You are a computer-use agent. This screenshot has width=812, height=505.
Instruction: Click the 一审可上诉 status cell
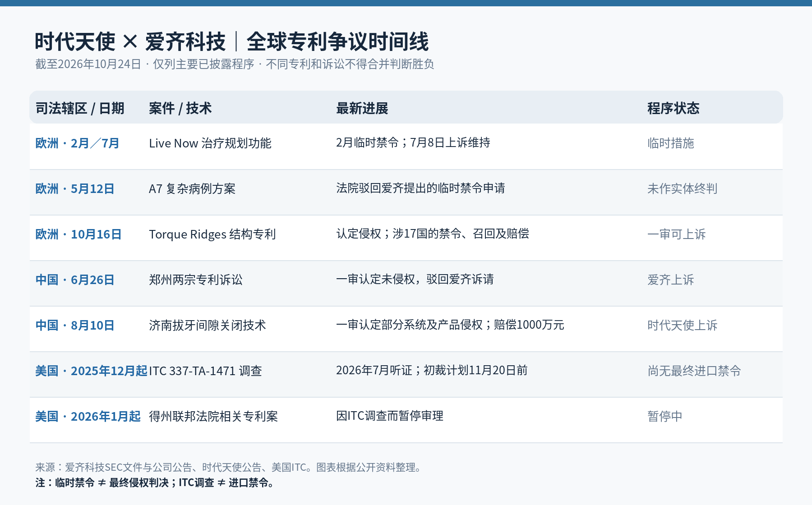[677, 234]
